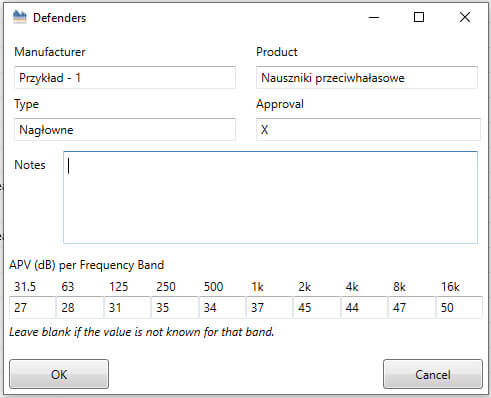Close the Defenders dialog window

pos(465,17)
